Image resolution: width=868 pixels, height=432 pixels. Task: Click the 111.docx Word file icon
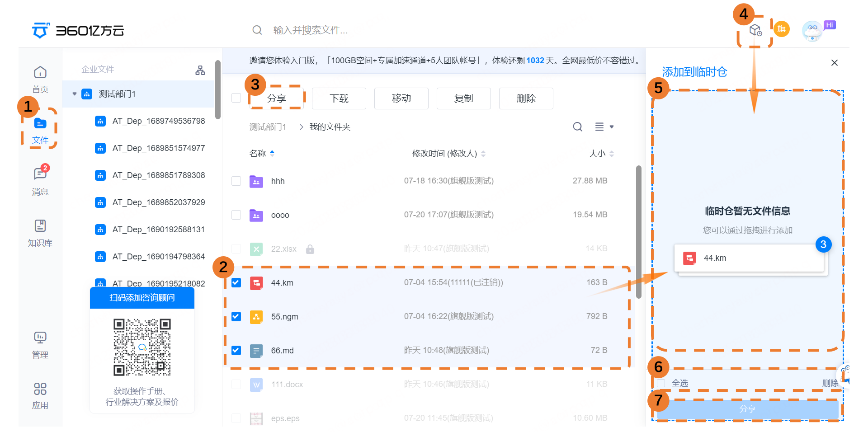256,385
